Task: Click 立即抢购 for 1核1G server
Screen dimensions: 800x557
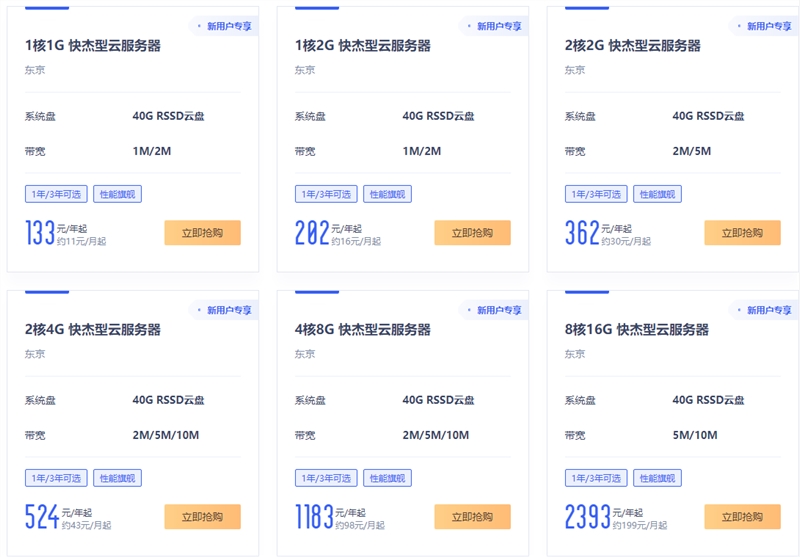Action: click(x=203, y=233)
